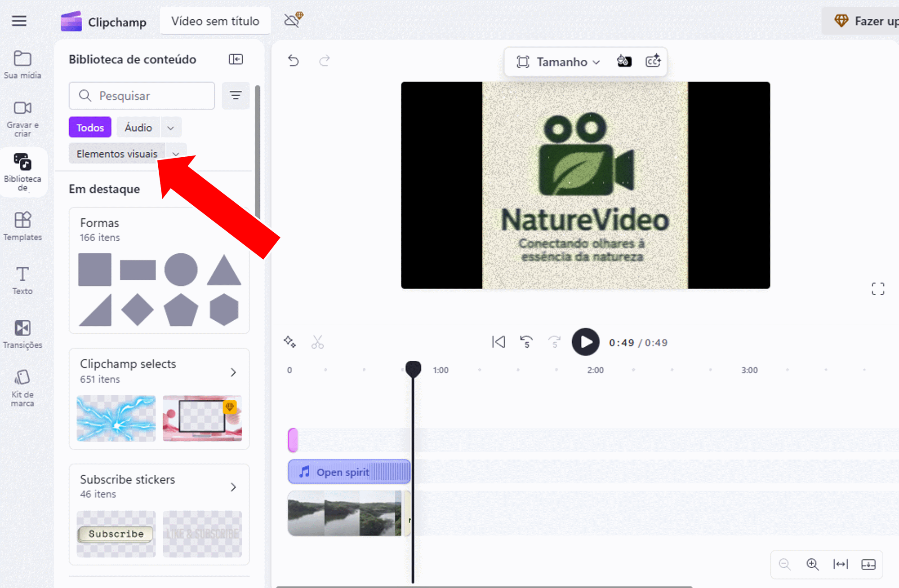Viewport: 899px width, 588px height.
Task: Collapse the Biblioteca de conteúdo panel
Action: [x=236, y=59]
